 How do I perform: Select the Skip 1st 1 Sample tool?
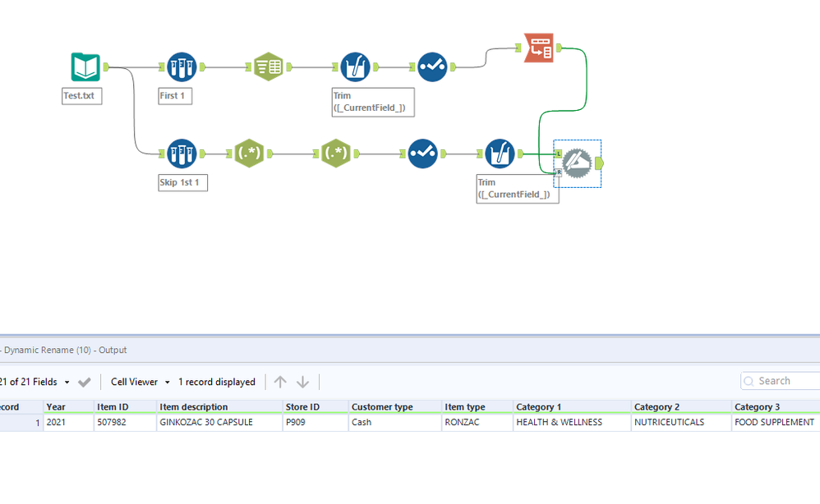tap(182, 153)
